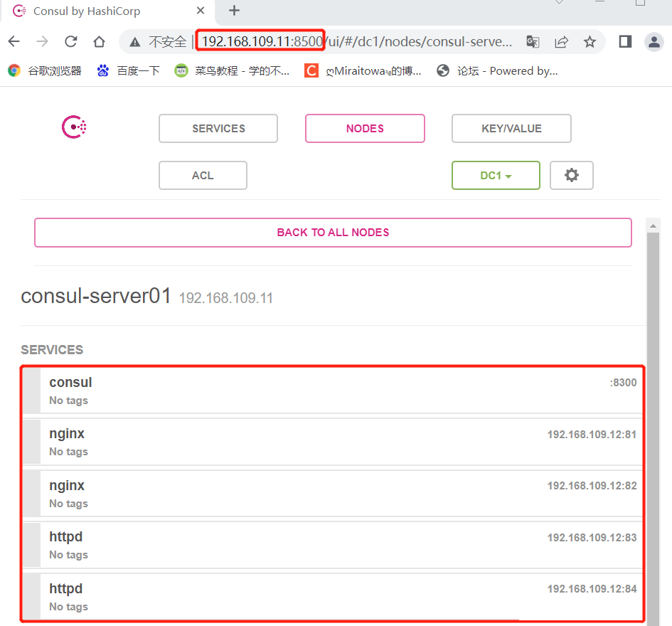Image resolution: width=672 pixels, height=626 pixels.
Task: Go to the browser home page
Action: pos(99,41)
